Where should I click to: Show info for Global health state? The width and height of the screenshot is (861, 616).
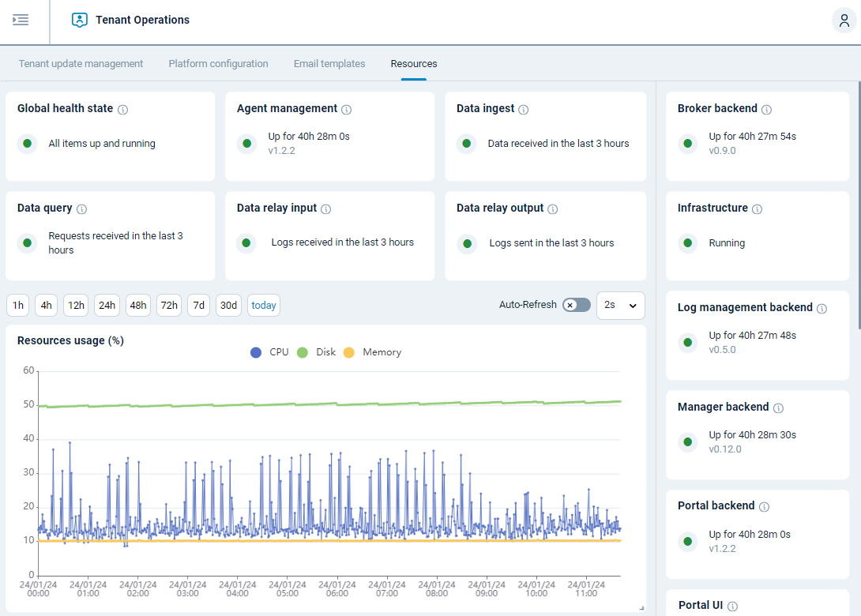123,110
